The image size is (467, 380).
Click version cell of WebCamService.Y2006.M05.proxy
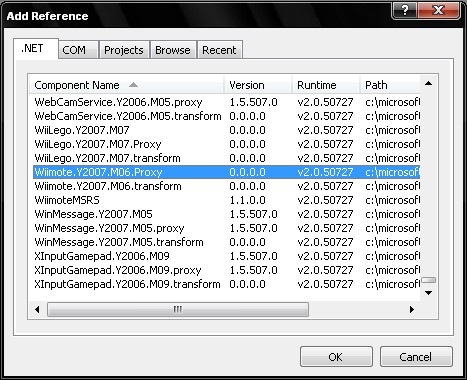(x=253, y=102)
